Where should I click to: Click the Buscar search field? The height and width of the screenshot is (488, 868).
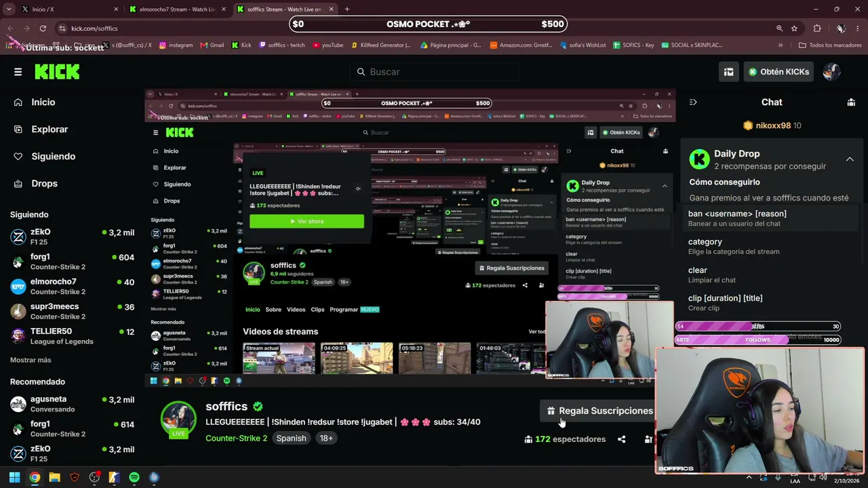tap(434, 72)
